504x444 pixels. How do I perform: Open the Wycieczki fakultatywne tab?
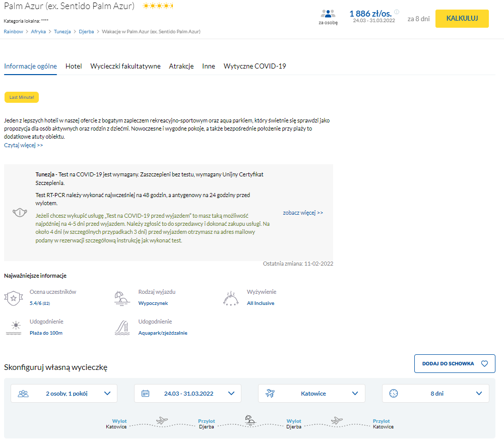tap(125, 66)
